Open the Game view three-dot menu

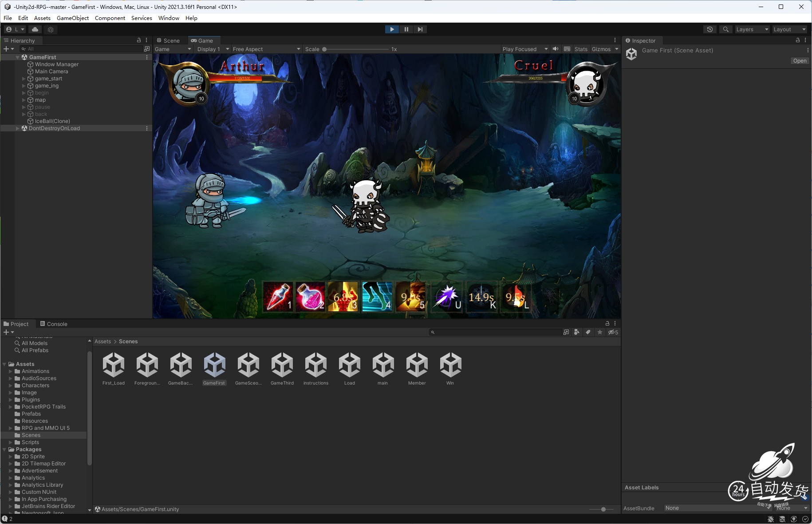click(x=615, y=40)
